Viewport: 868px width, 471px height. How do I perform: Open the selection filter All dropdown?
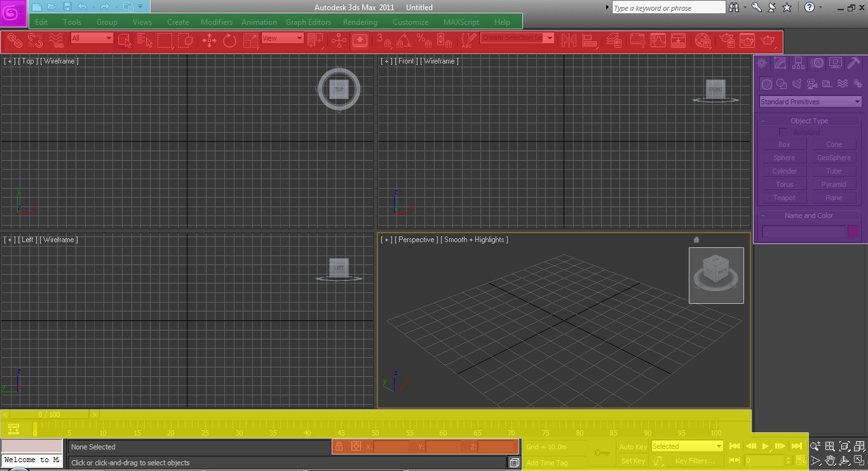(92, 38)
